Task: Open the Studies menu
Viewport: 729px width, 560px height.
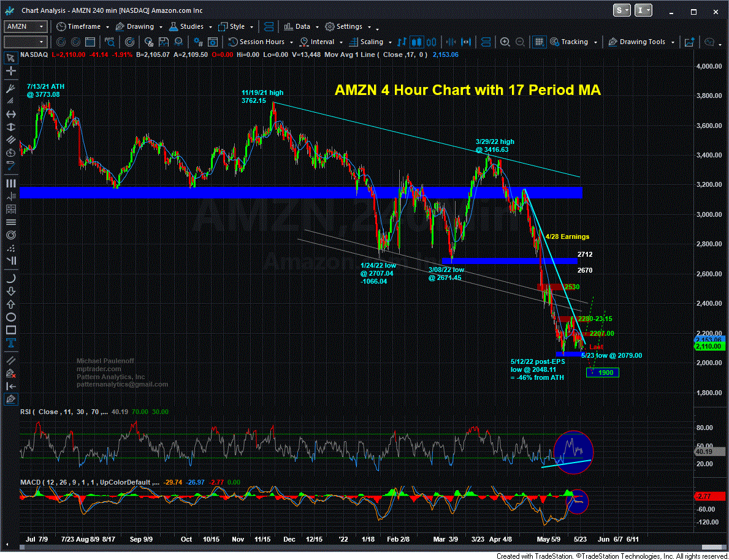Action: coord(191,26)
